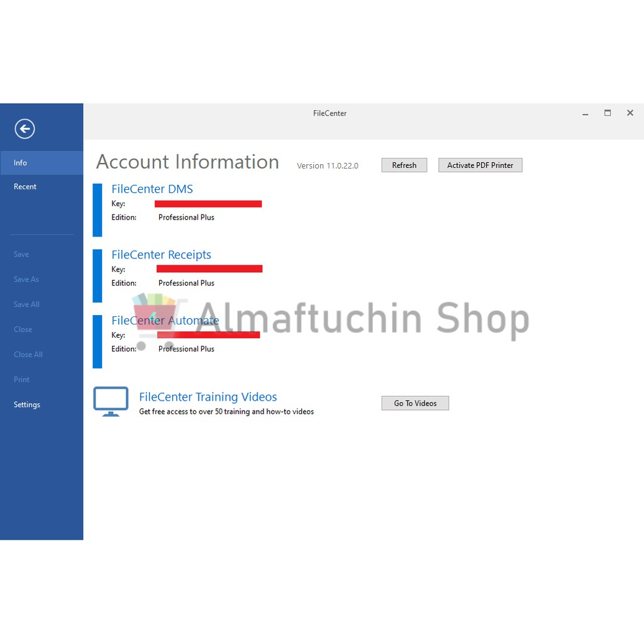This screenshot has height=644, width=644.
Task: Open Settings from the sidebar
Action: tap(27, 404)
